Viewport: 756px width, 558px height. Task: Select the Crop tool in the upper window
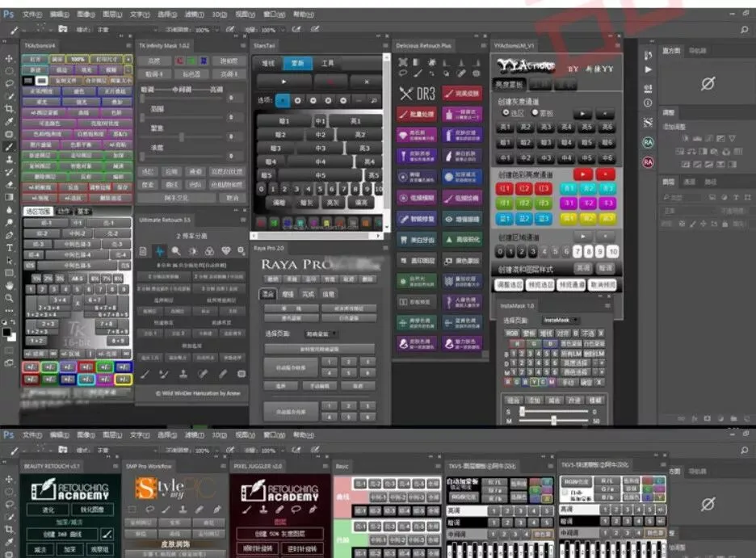tap(9, 108)
